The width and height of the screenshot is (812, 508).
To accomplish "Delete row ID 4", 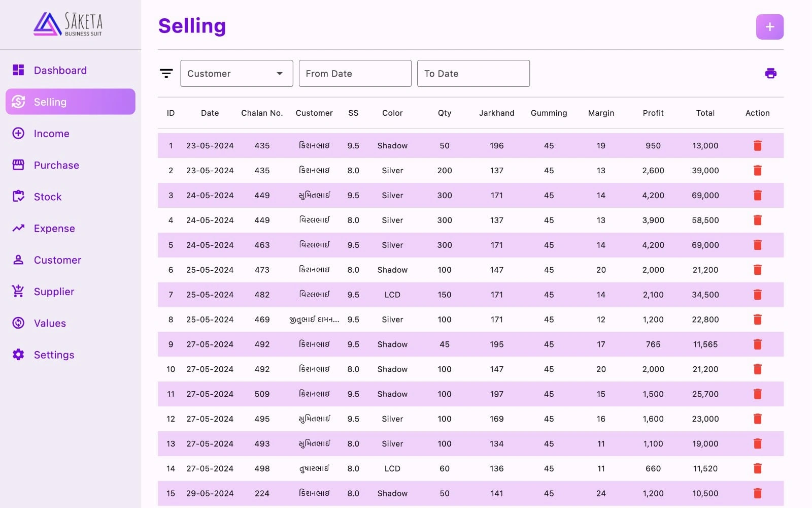I will (x=757, y=220).
